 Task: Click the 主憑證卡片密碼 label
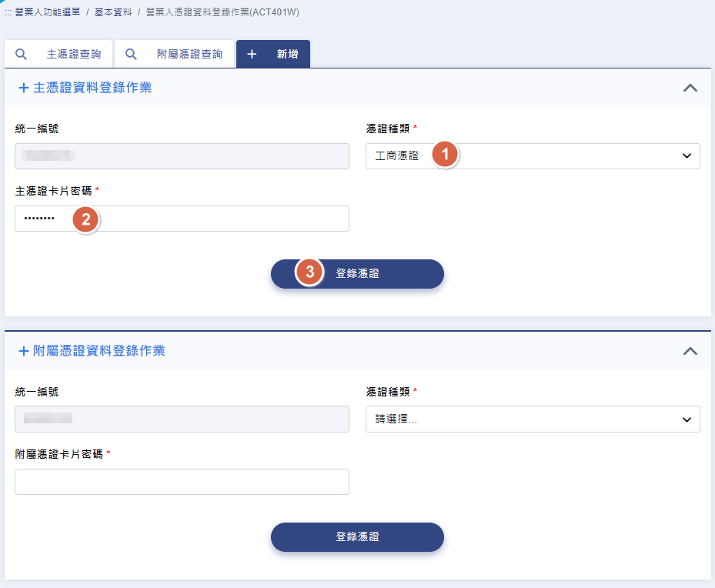coord(53,191)
